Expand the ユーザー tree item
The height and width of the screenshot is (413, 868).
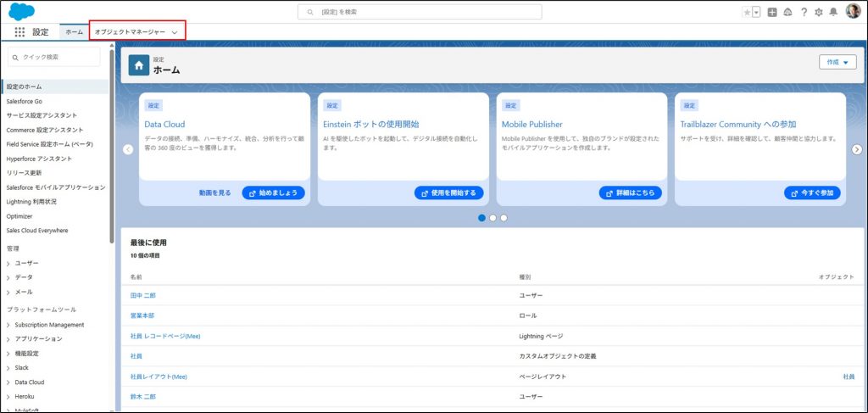pyautogui.click(x=8, y=263)
